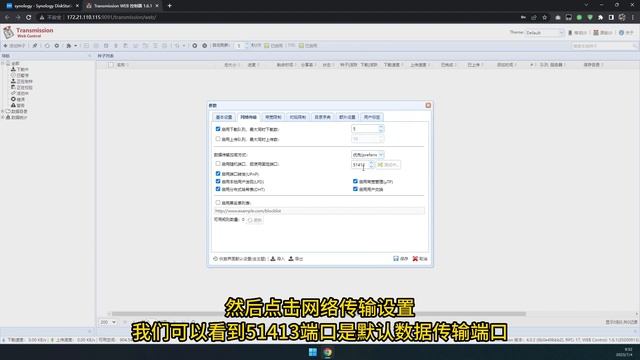
Task: Click the torrent search field
Action: 604,46
